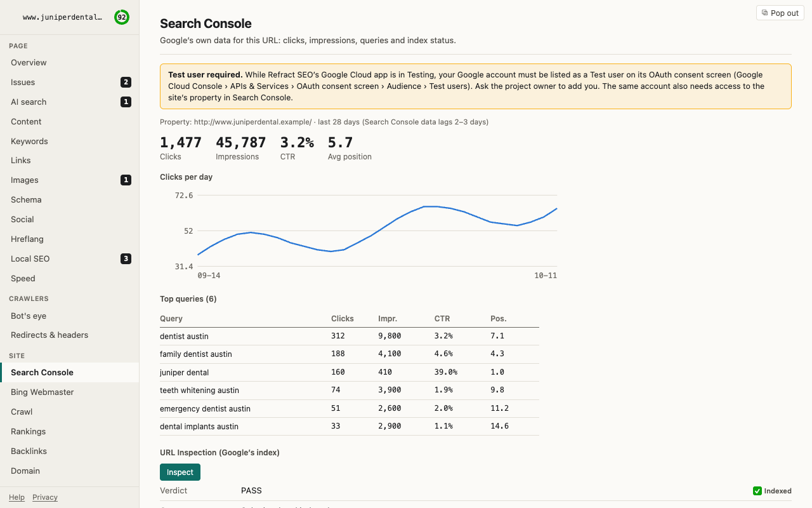The image size is (812, 508).
Task: Click the Pop out button
Action: [780, 13]
